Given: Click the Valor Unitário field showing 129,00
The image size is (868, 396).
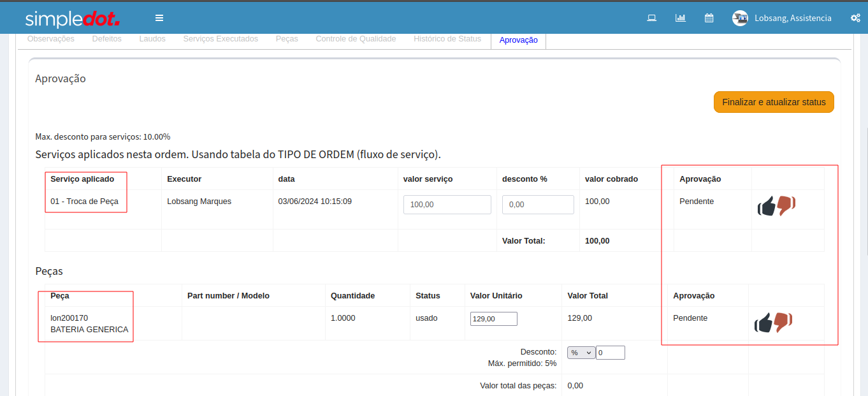Looking at the screenshot, I should point(493,319).
